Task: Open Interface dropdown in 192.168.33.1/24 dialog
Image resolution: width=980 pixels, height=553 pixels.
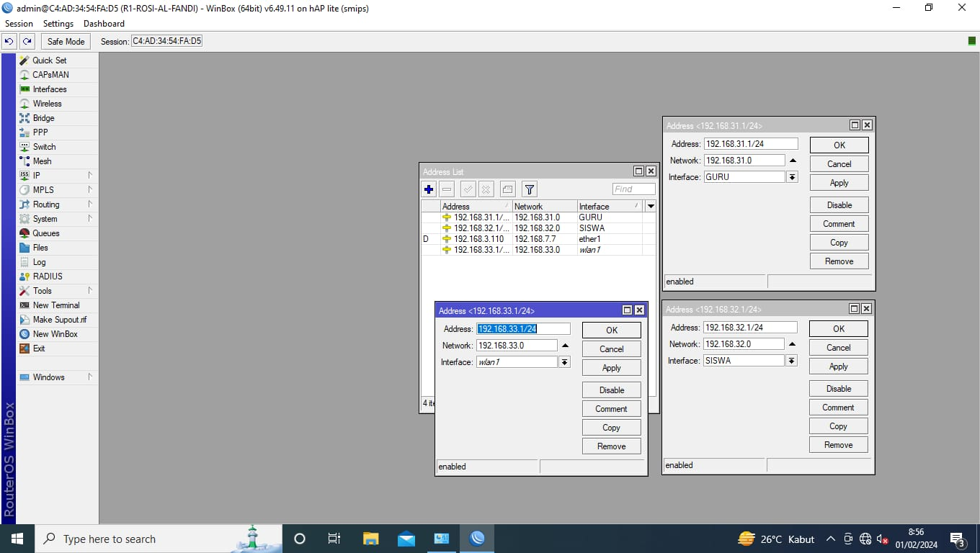Action: point(565,362)
